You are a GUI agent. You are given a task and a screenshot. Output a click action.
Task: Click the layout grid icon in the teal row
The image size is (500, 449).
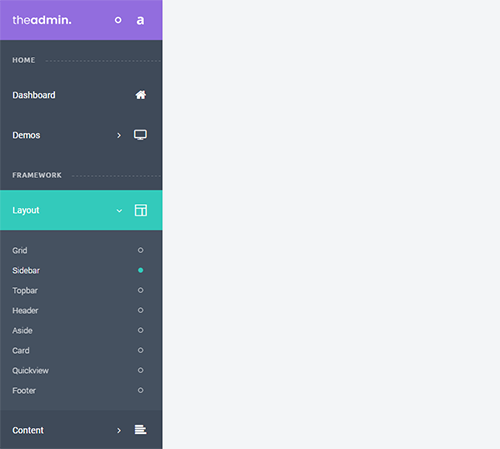coord(141,210)
